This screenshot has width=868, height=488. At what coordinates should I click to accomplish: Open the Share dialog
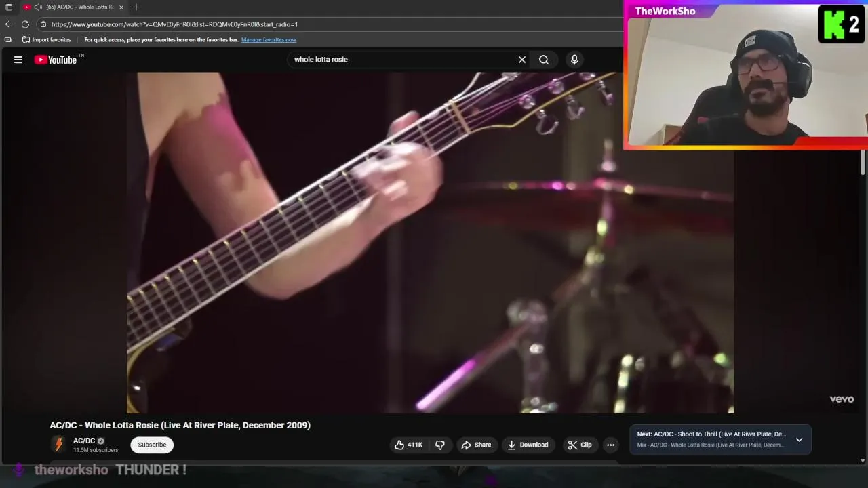[476, 445]
